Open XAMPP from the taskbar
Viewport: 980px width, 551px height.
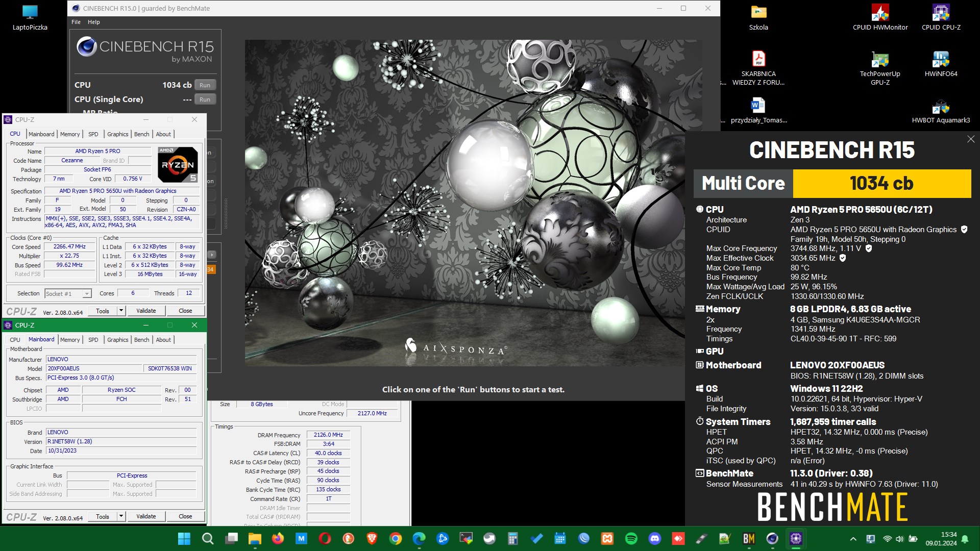pyautogui.click(x=607, y=539)
